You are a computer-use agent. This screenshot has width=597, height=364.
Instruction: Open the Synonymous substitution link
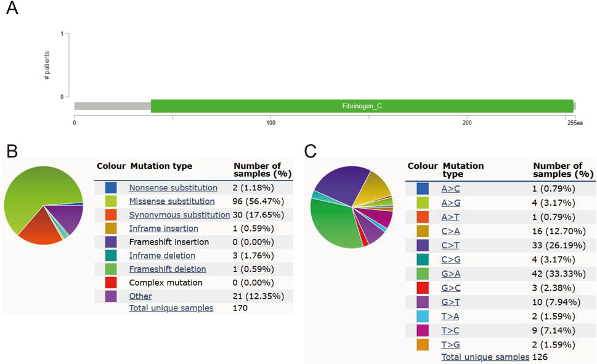point(179,215)
